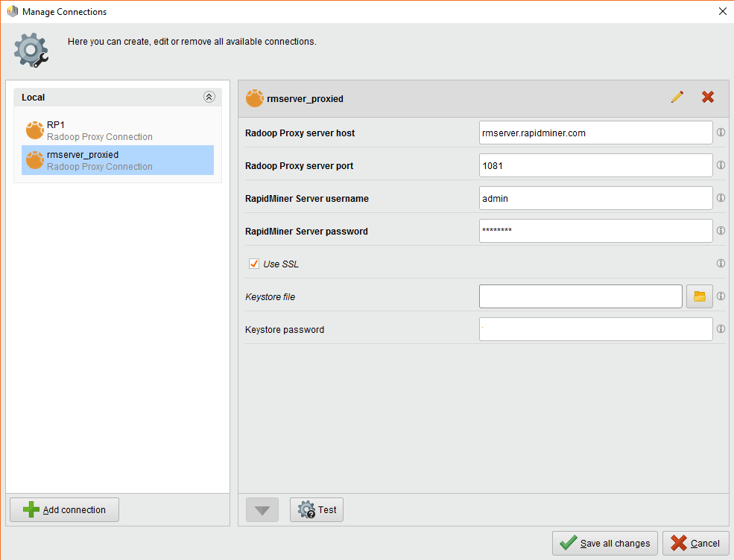Click the Radoop Proxy server host field

(595, 133)
